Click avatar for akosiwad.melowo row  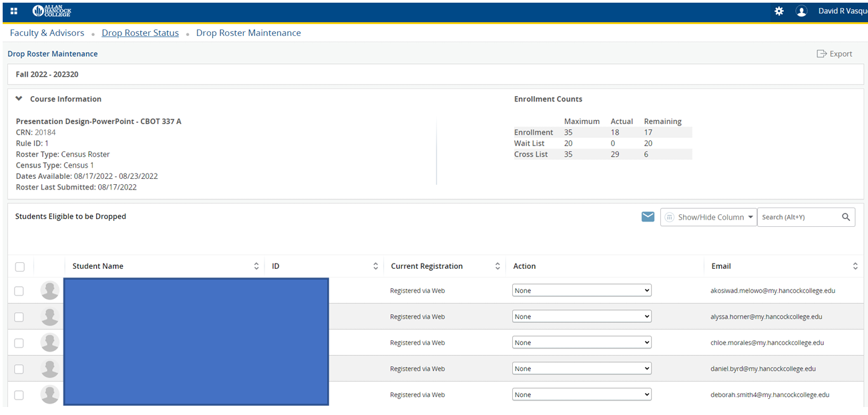click(x=50, y=291)
